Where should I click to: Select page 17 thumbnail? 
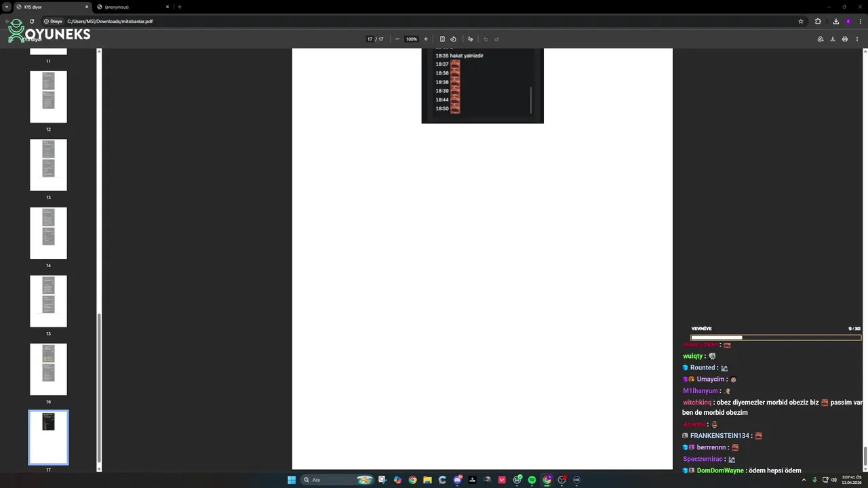pyautogui.click(x=48, y=437)
